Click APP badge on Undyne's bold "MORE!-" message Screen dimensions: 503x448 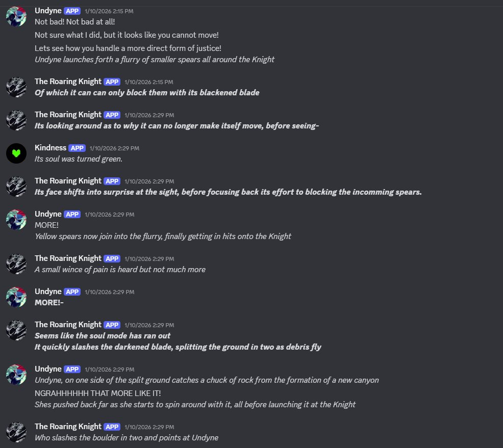pos(72,292)
